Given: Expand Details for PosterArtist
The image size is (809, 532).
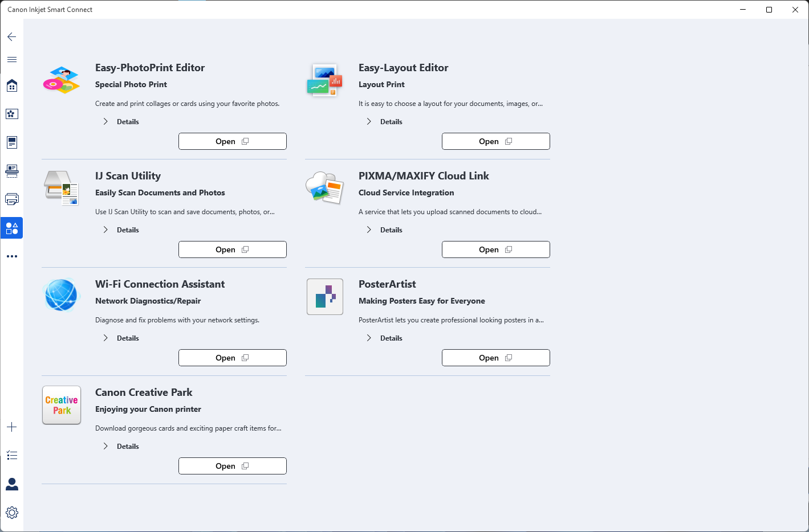Looking at the screenshot, I should coord(385,338).
